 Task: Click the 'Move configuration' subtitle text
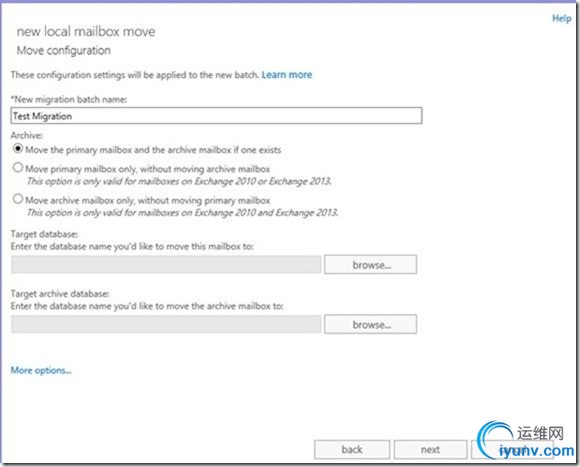pyautogui.click(x=64, y=50)
